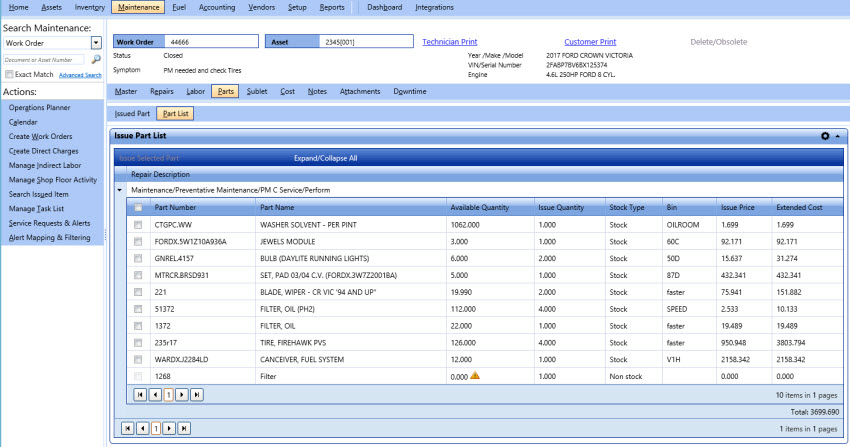Switch to the Labor tab
Image resolution: width=850 pixels, height=447 pixels.
tap(196, 92)
